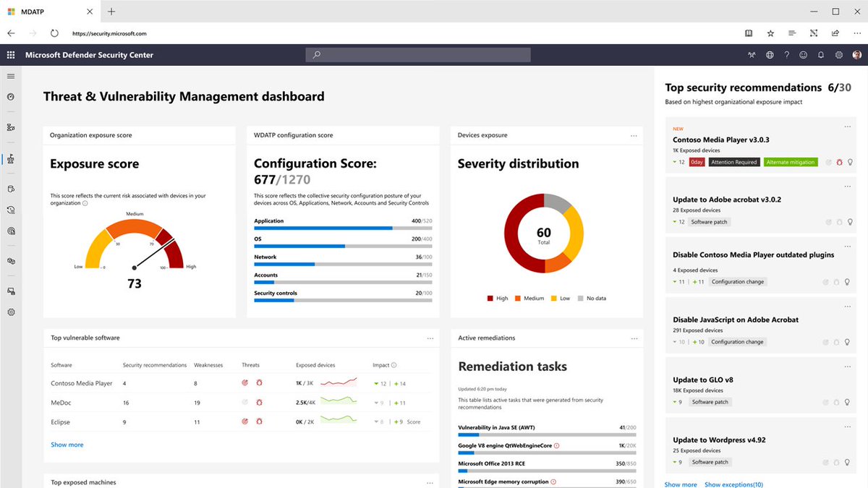Click the 0day red tag

(x=697, y=163)
